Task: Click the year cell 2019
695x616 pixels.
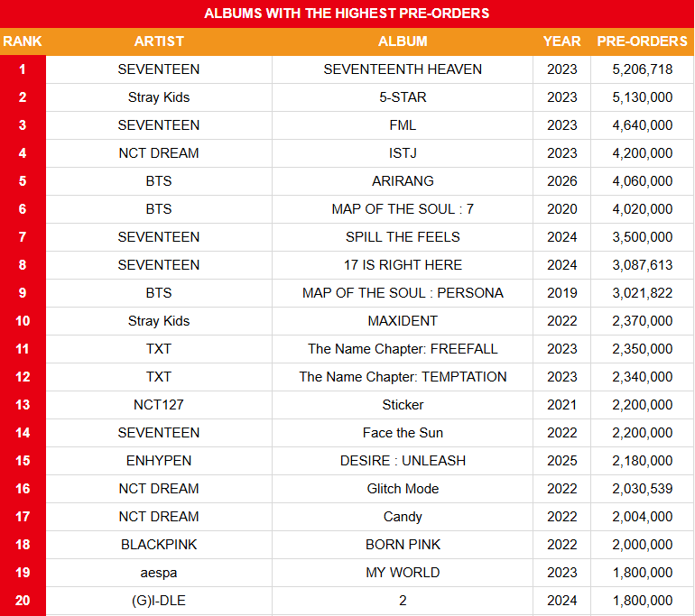Action: pyautogui.click(x=562, y=293)
